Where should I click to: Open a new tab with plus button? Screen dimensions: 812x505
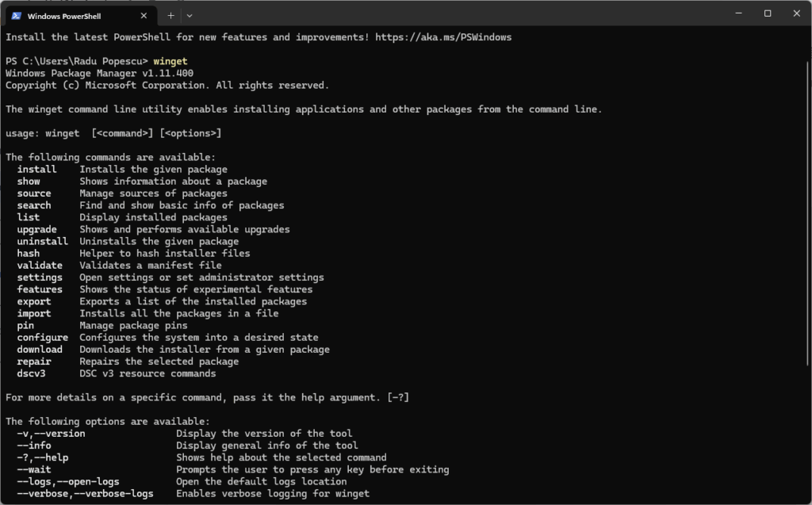coord(171,15)
